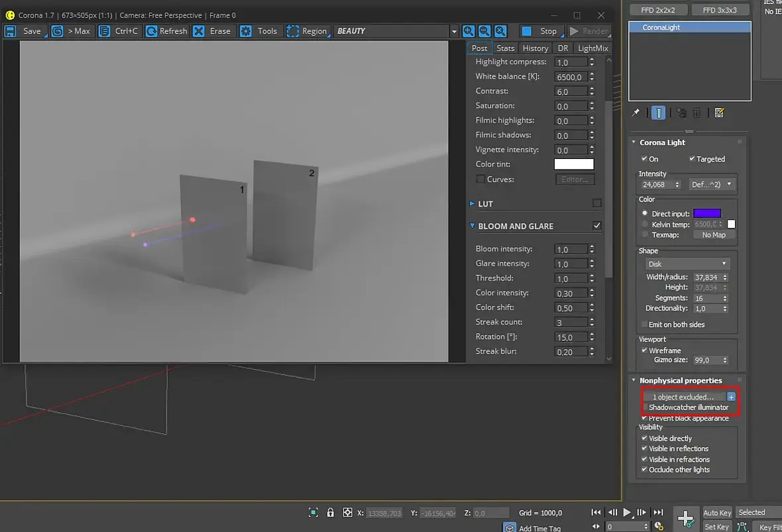
Task: Open the Stats tab
Action: 505,48
